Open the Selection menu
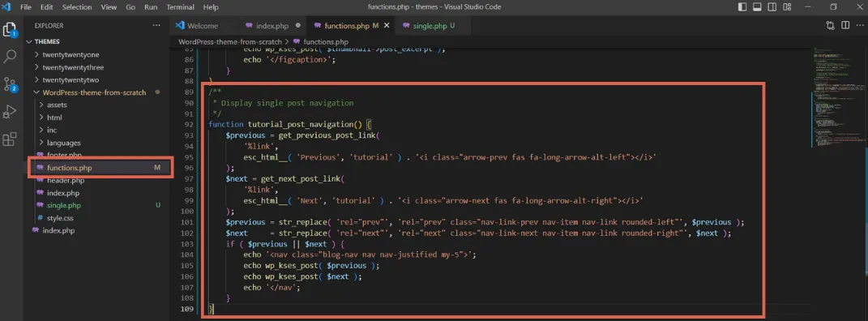Image resolution: width=868 pixels, height=321 pixels. (77, 7)
